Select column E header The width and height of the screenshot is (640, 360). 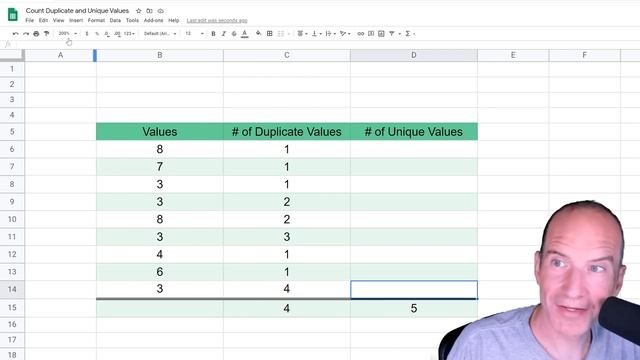513,55
